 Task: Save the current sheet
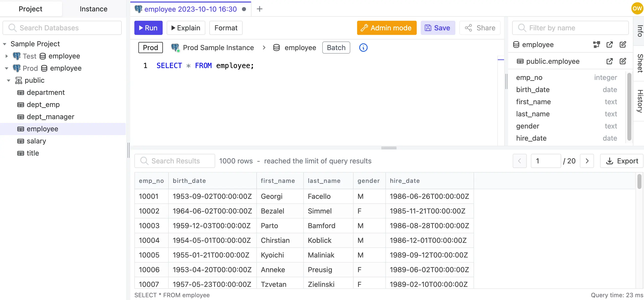438,28
